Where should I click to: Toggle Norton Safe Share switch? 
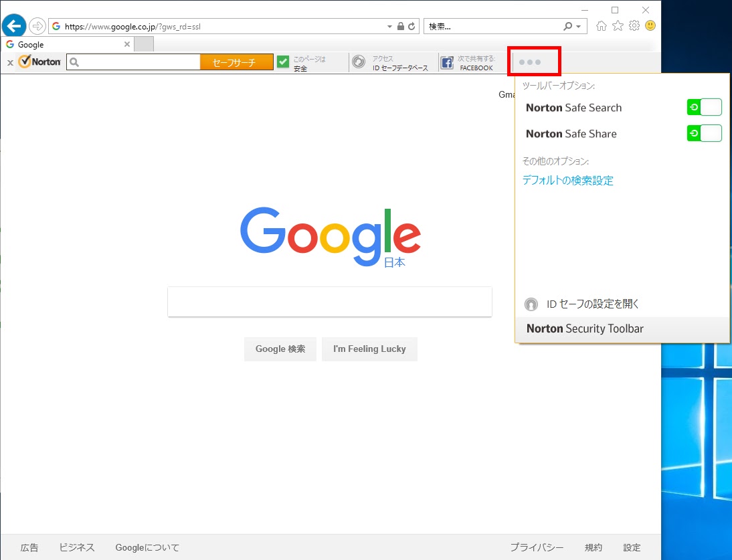pos(705,133)
